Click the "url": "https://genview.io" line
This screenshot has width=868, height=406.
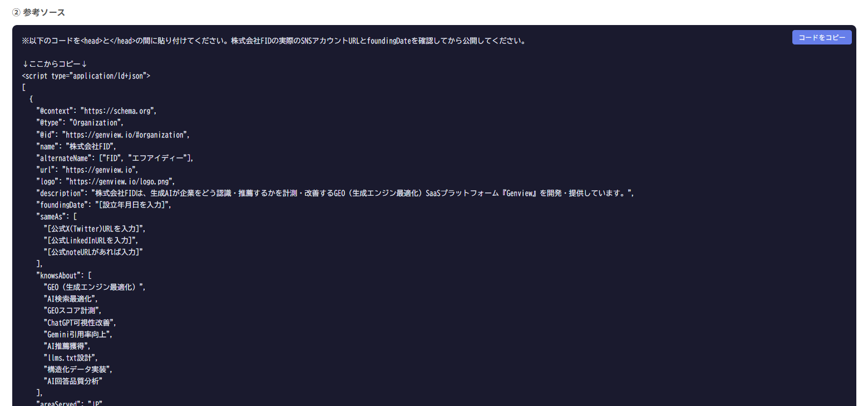[87, 170]
